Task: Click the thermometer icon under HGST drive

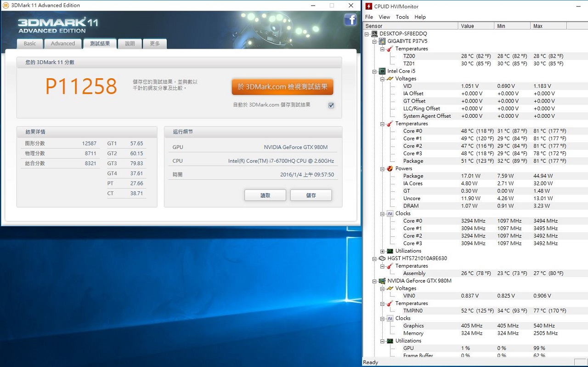Action: [x=390, y=266]
